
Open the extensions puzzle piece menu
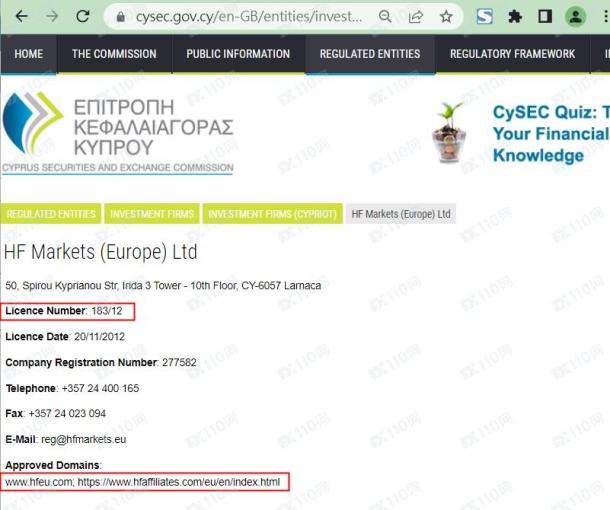(515, 17)
